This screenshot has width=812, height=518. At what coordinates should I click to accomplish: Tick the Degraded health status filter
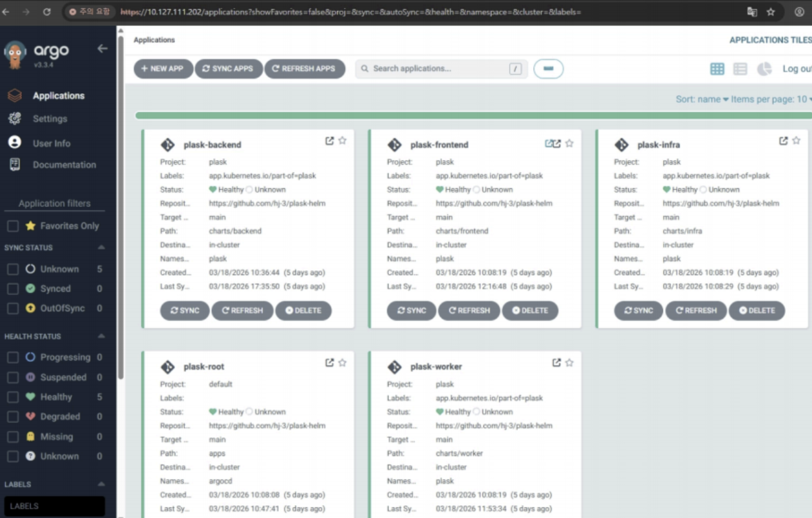pyautogui.click(x=12, y=417)
